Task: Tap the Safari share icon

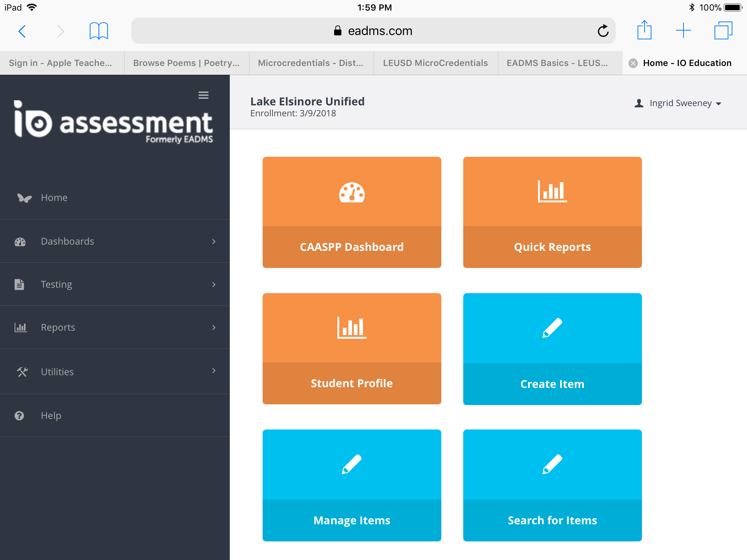Action: tap(644, 30)
